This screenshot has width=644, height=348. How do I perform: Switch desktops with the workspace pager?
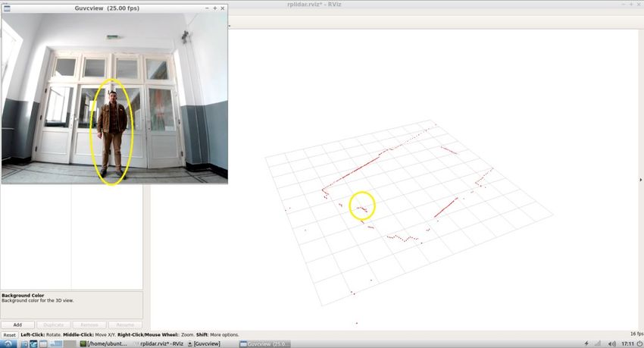pyautogui.click(x=63, y=344)
